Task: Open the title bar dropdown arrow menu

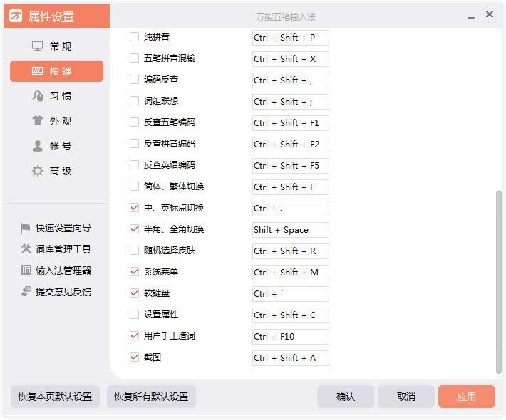Action: pyautogui.click(x=470, y=16)
